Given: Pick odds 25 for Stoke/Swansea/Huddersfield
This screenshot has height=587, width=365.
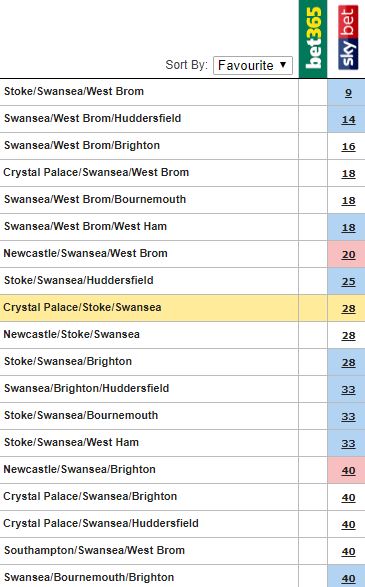Looking at the screenshot, I should point(348,281).
